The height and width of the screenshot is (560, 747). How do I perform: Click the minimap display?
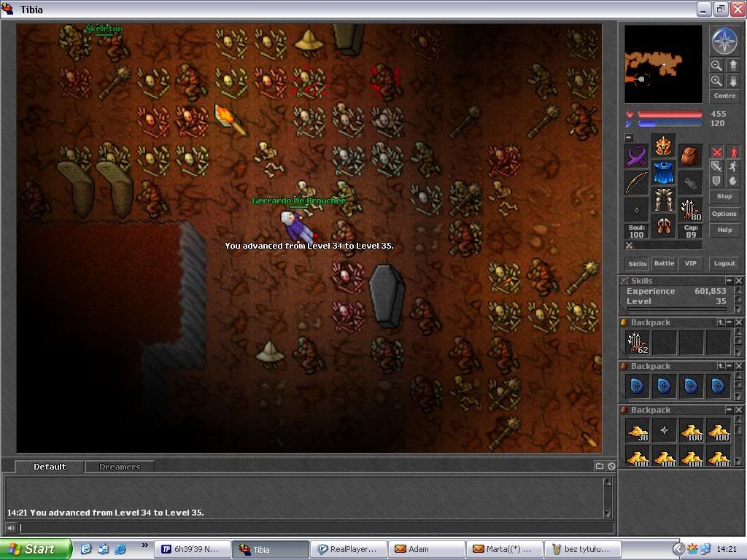tap(663, 64)
